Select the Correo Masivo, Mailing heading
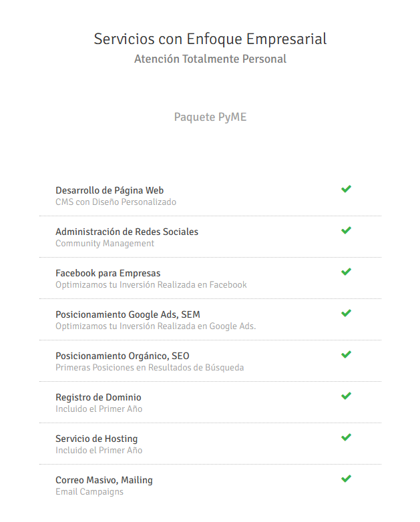Image resolution: width=420 pixels, height=522 pixels. pyautogui.click(x=104, y=480)
